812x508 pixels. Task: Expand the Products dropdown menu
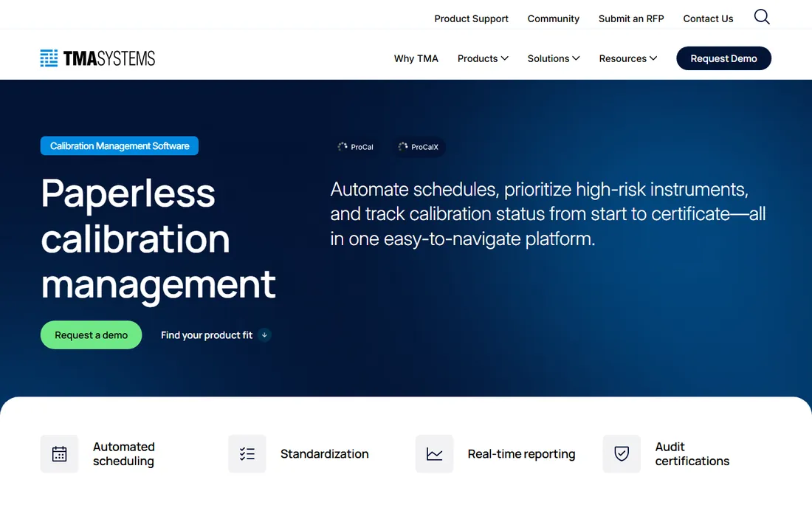click(x=483, y=58)
